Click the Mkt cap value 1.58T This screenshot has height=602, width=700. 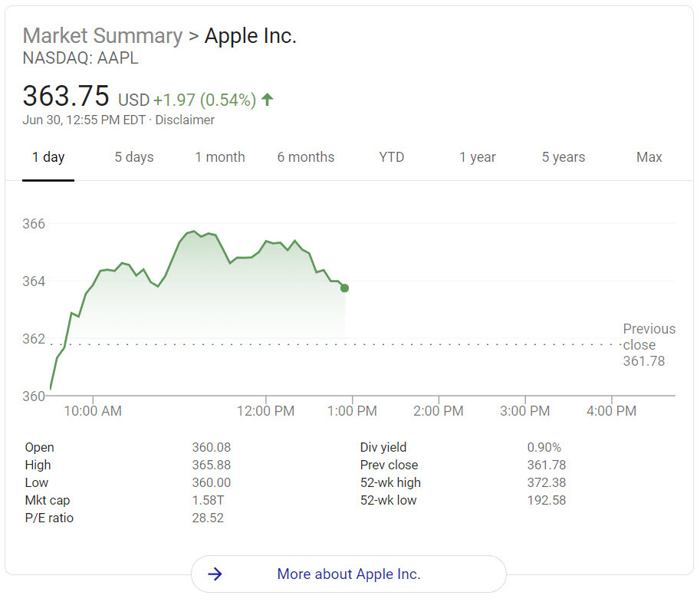coord(208,500)
